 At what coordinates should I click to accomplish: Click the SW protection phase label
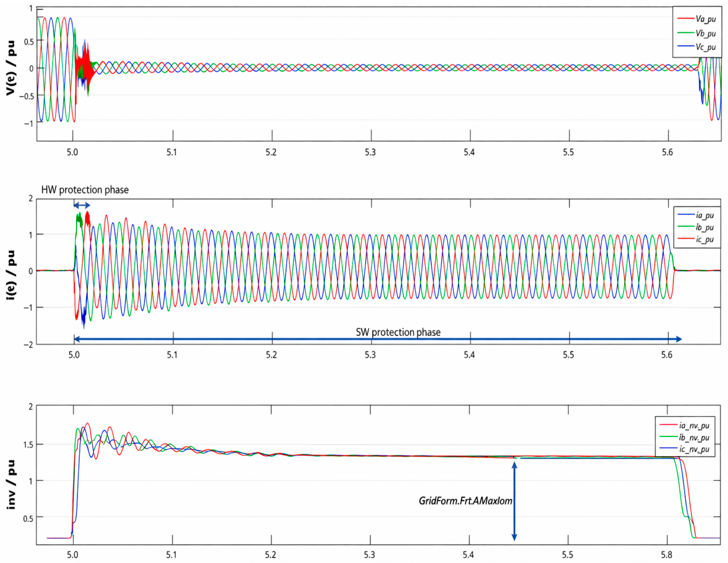tap(398, 332)
